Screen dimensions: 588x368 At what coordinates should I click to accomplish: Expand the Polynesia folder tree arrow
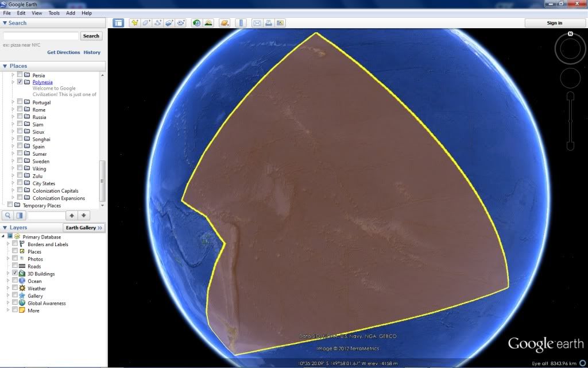pyautogui.click(x=13, y=82)
